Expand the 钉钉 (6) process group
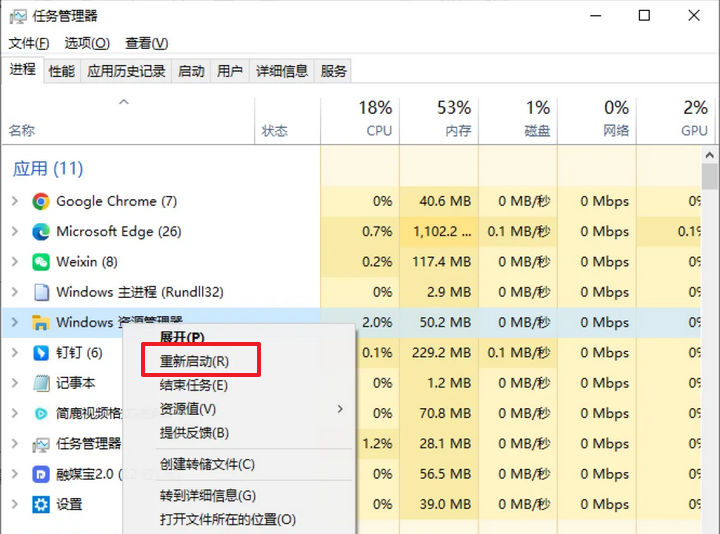Image resolution: width=720 pixels, height=534 pixels. pos(15,353)
